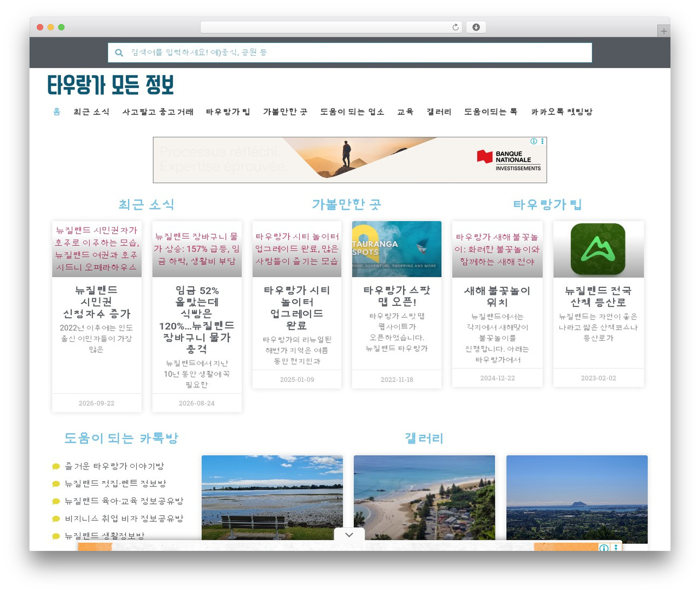Image resolution: width=700 pixels, height=593 pixels.
Task: Open 도움이되는 톡 menu item
Action: pyautogui.click(x=491, y=112)
